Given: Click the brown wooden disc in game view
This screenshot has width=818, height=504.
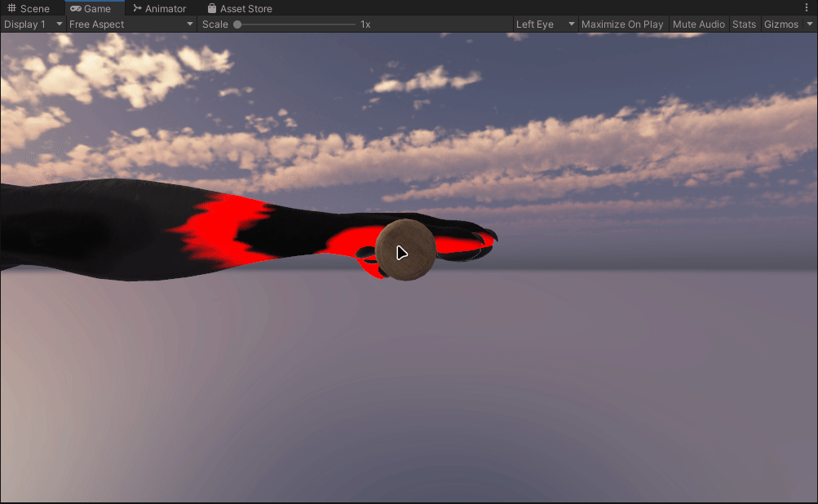Looking at the screenshot, I should coord(406,250).
